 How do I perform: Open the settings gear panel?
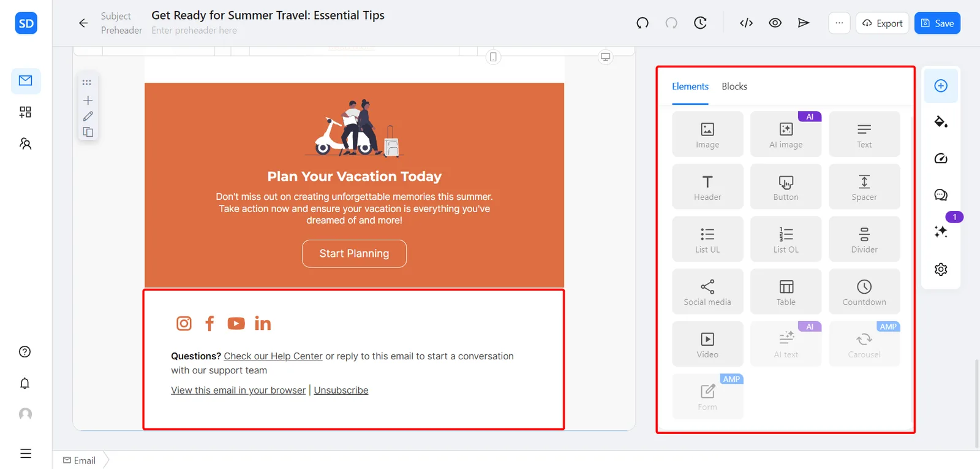coord(941,269)
